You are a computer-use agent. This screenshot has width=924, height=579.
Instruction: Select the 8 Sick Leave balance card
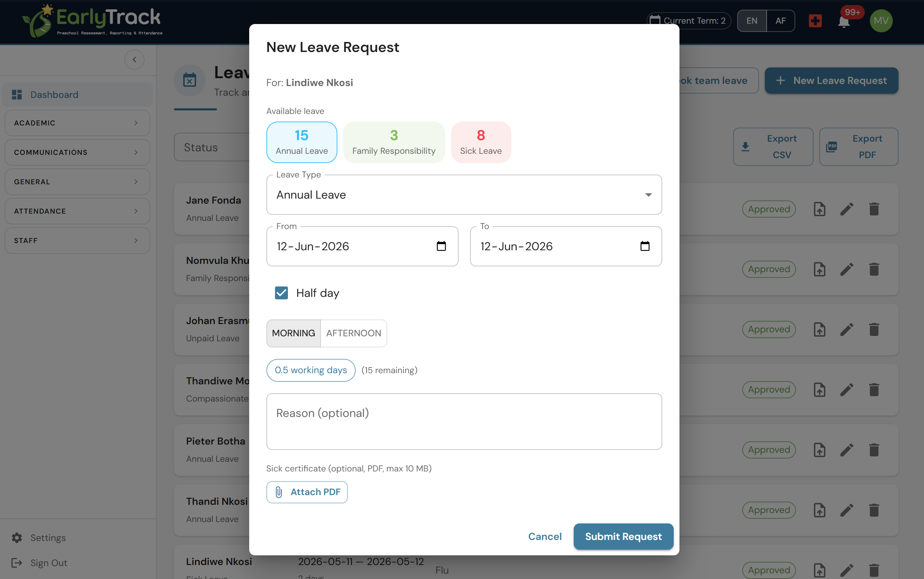(x=480, y=142)
